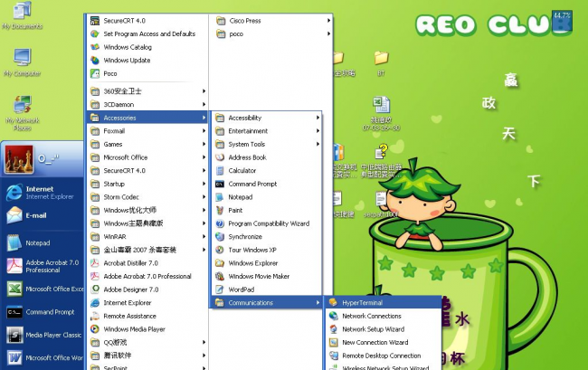Open Internet Explorer in All Programs list
This screenshot has width=588, height=370.
point(147,302)
